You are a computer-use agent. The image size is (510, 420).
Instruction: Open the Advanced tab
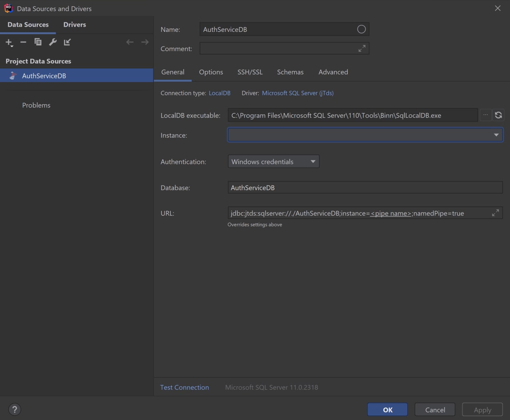tap(333, 72)
